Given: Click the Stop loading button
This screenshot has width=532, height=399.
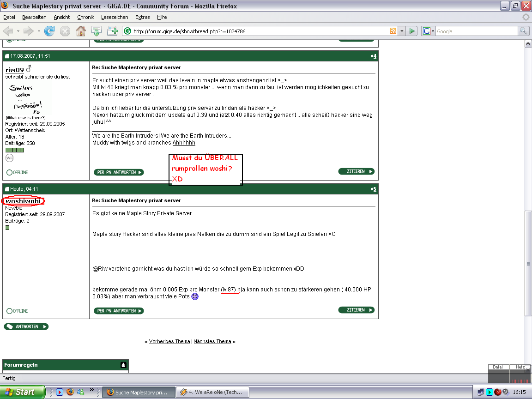Looking at the screenshot, I should coord(65,31).
